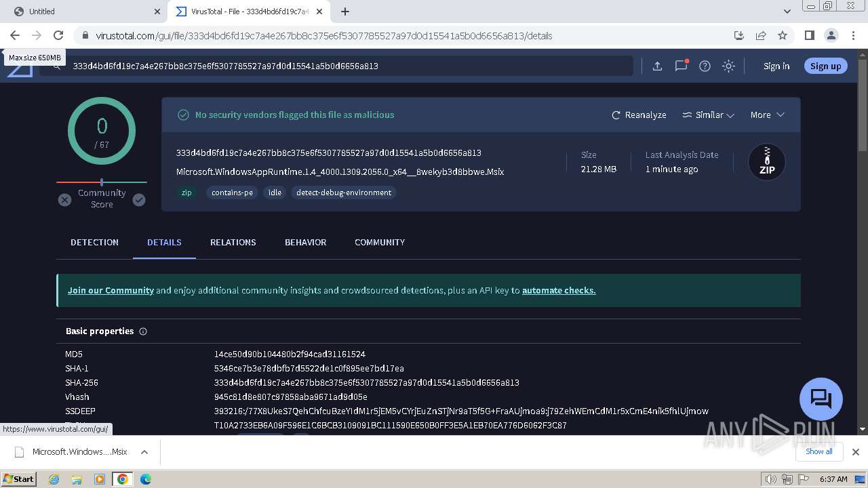Close the downloads bar
The width and height of the screenshot is (868, 488).
[x=856, y=451]
